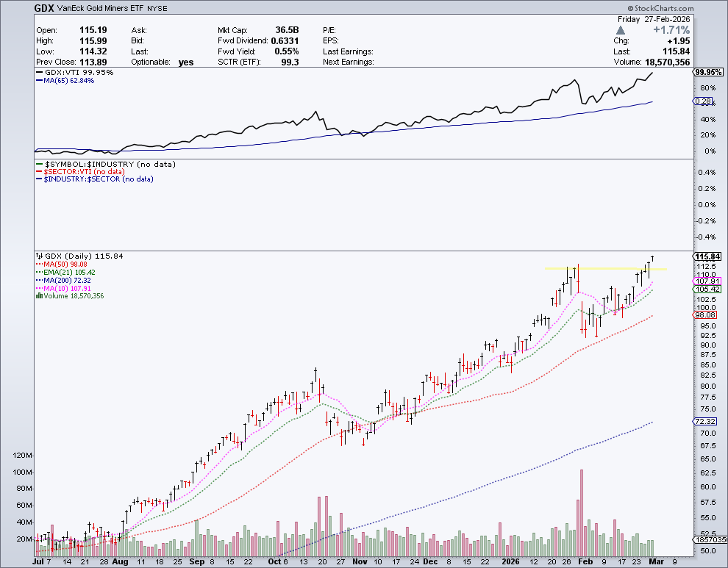Click the green 105.42 axis tag

pos(708,289)
